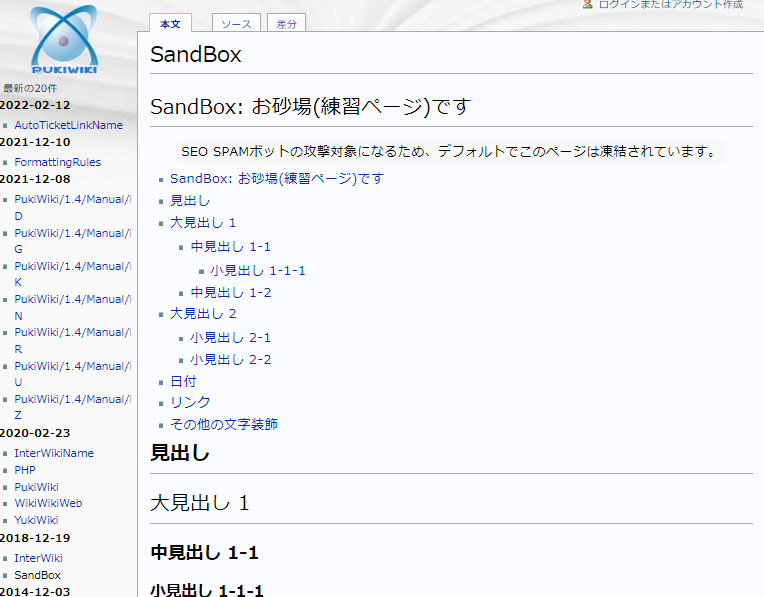Open YukiWiki sidebar link
The width and height of the screenshot is (764, 597).
tap(37, 520)
